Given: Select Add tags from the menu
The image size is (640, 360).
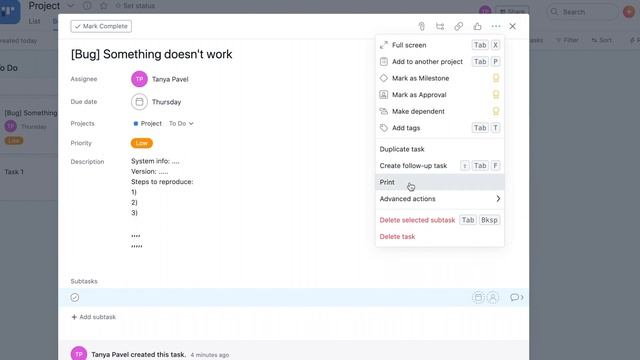Looking at the screenshot, I should [x=440, y=128].
